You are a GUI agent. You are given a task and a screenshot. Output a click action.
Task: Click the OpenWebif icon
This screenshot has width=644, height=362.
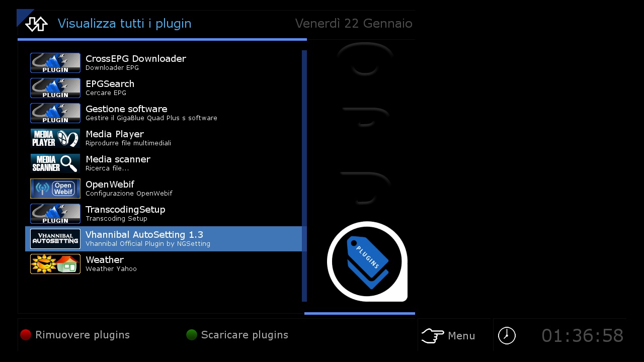click(x=55, y=189)
